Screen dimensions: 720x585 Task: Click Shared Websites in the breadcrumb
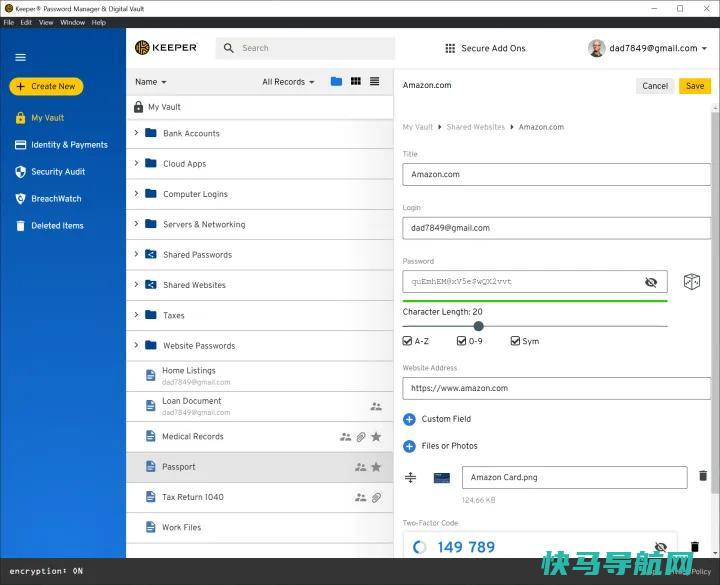tap(475, 127)
